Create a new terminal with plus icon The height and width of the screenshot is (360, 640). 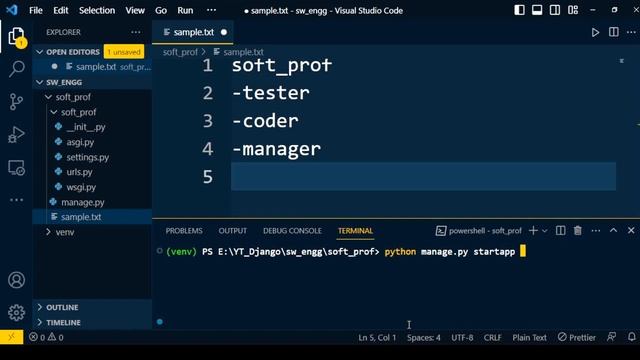pos(533,231)
